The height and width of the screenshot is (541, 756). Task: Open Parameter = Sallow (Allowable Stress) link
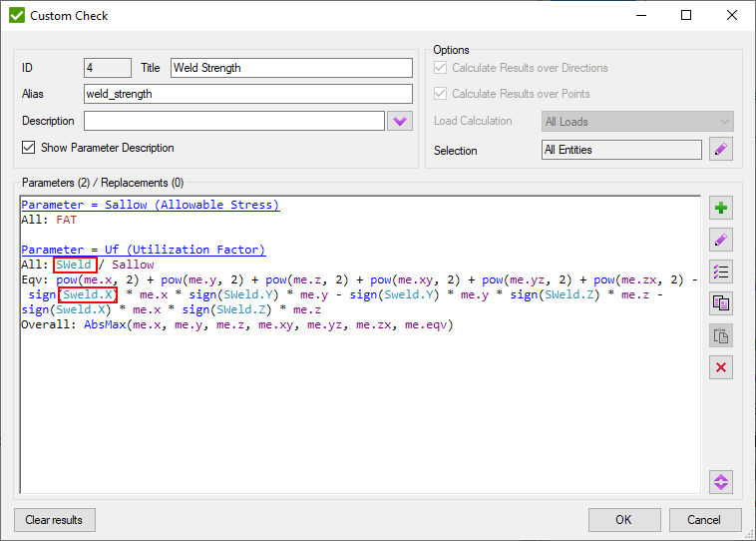pyautogui.click(x=150, y=205)
